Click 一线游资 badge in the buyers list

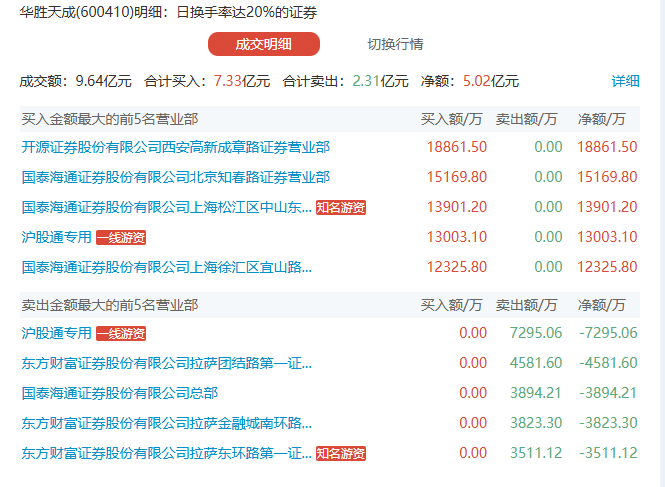pos(121,238)
